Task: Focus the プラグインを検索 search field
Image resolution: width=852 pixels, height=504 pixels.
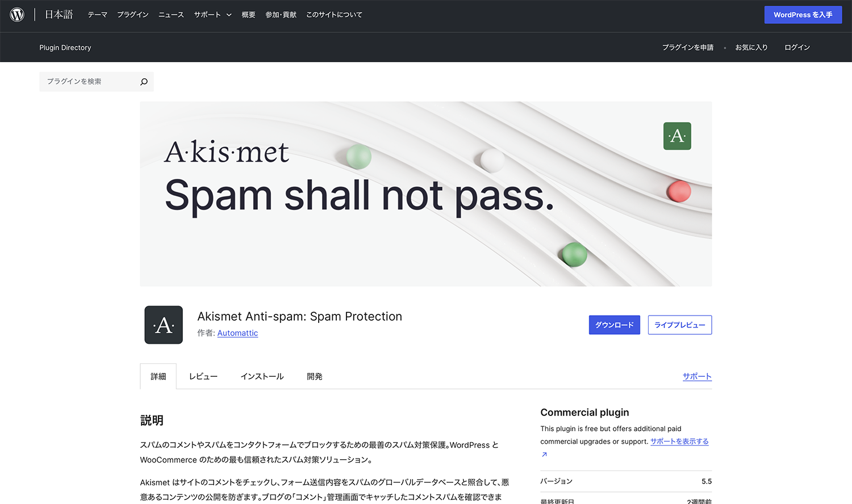Action: coord(88,82)
